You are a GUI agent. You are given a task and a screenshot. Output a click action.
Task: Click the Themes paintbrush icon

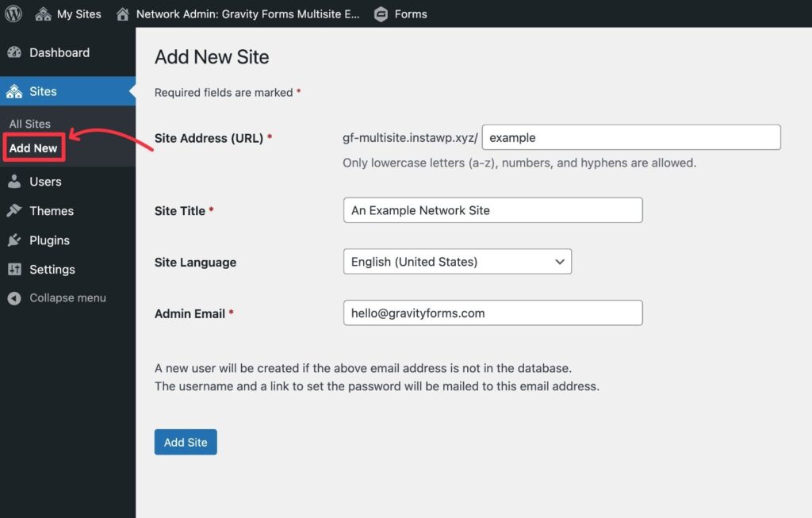click(17, 210)
